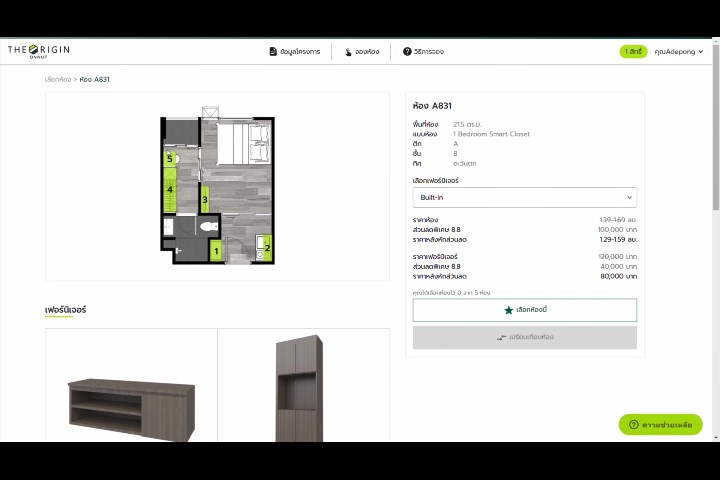Select furniture marker 4 on floor plan
The image size is (720, 480).
click(x=170, y=189)
